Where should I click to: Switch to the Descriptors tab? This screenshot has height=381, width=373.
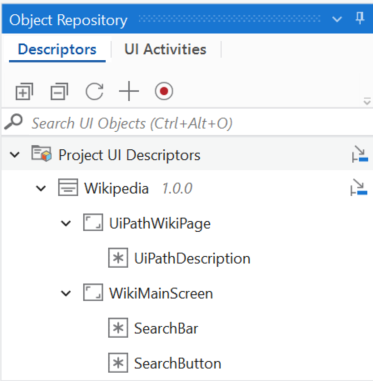(57, 50)
